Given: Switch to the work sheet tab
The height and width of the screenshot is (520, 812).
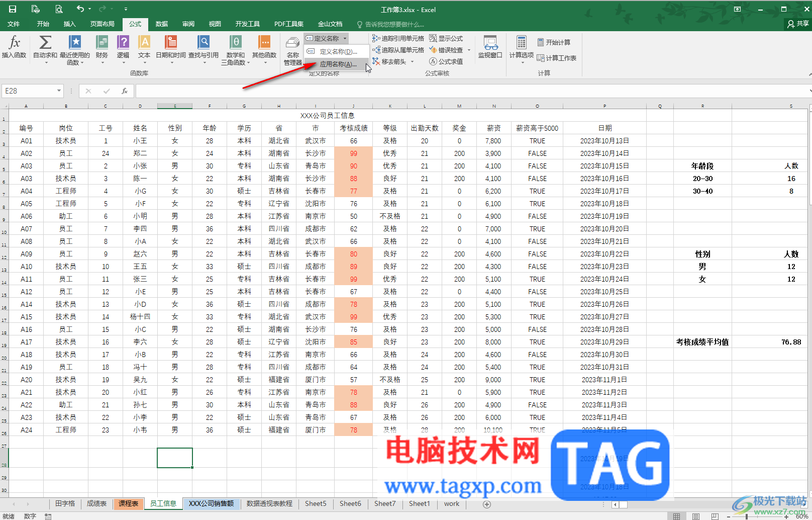Looking at the screenshot, I should coord(452,503).
